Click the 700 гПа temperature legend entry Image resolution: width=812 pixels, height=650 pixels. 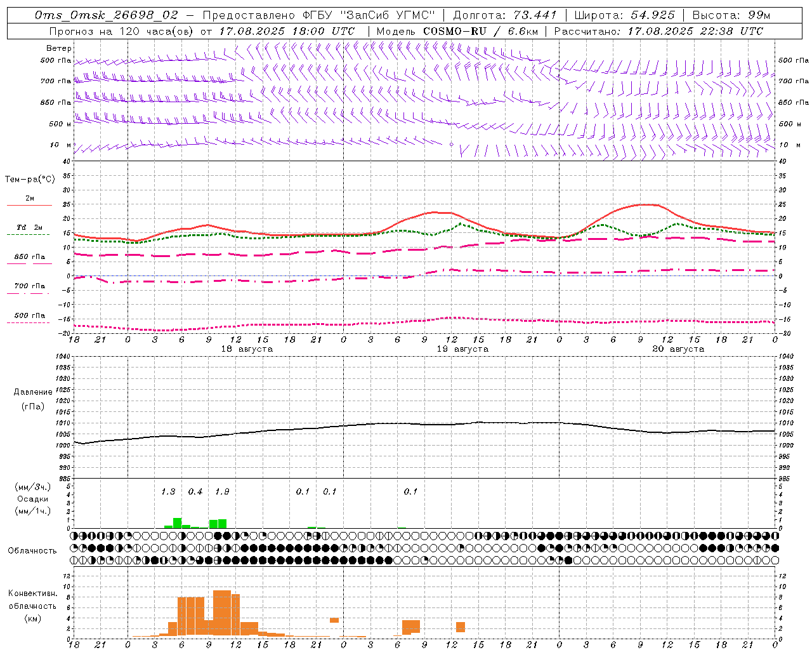[x=30, y=286]
